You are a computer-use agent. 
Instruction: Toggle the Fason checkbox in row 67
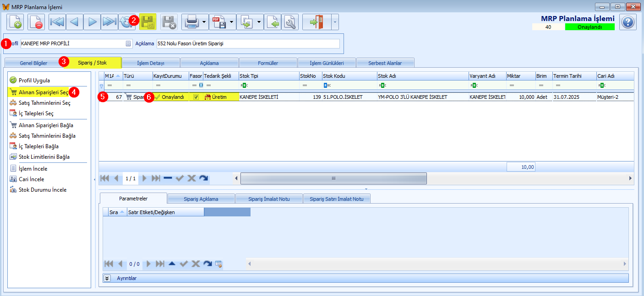tap(196, 97)
